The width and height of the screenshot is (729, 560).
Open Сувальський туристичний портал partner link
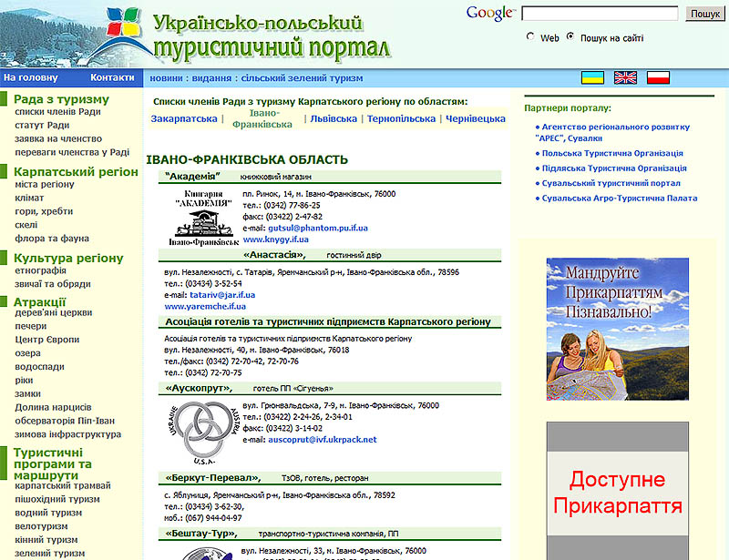[x=611, y=183]
